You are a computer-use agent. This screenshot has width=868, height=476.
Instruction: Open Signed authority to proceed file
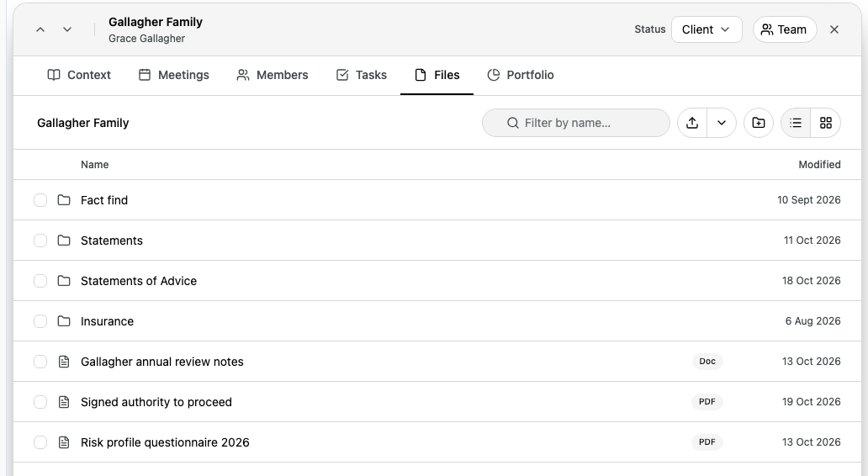(156, 402)
